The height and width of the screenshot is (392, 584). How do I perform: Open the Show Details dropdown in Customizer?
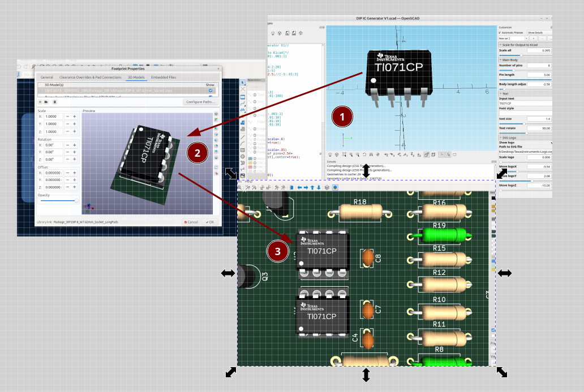click(540, 33)
